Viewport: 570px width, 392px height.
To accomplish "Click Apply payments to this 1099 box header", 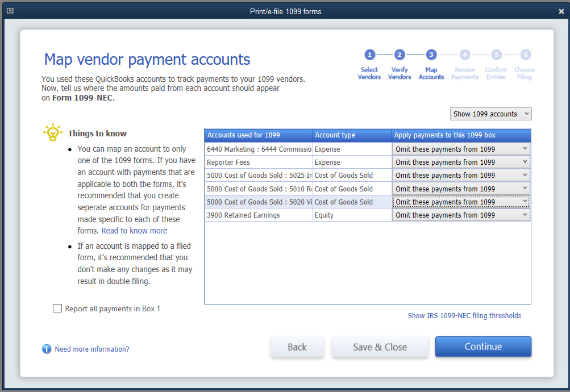I will pos(461,135).
